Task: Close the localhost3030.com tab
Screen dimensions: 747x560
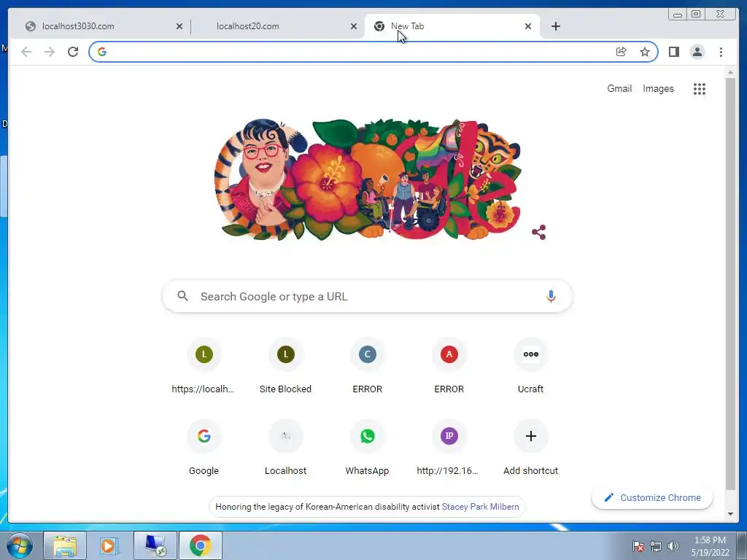Action: [179, 26]
